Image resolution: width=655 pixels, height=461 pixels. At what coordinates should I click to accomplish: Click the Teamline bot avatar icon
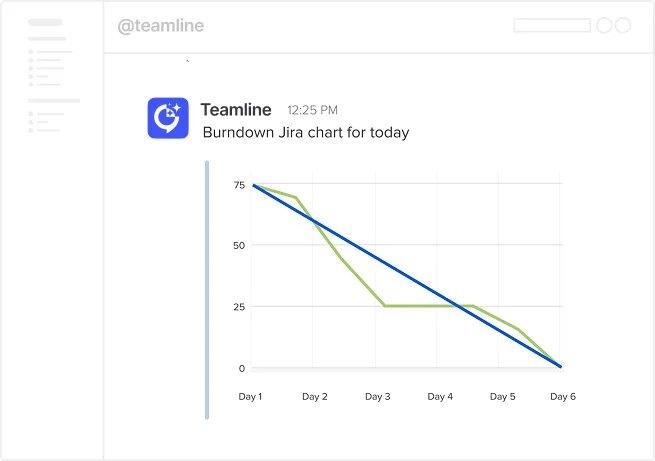pos(168,118)
